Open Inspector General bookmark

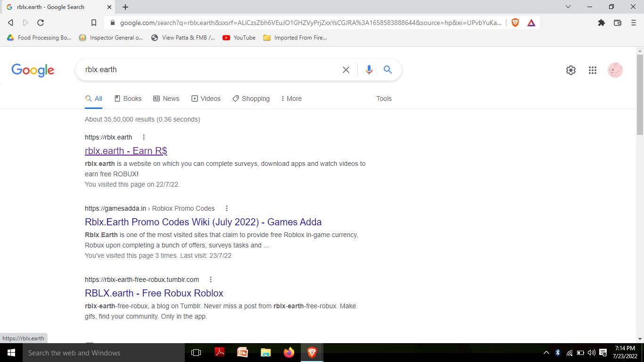pyautogui.click(x=111, y=38)
